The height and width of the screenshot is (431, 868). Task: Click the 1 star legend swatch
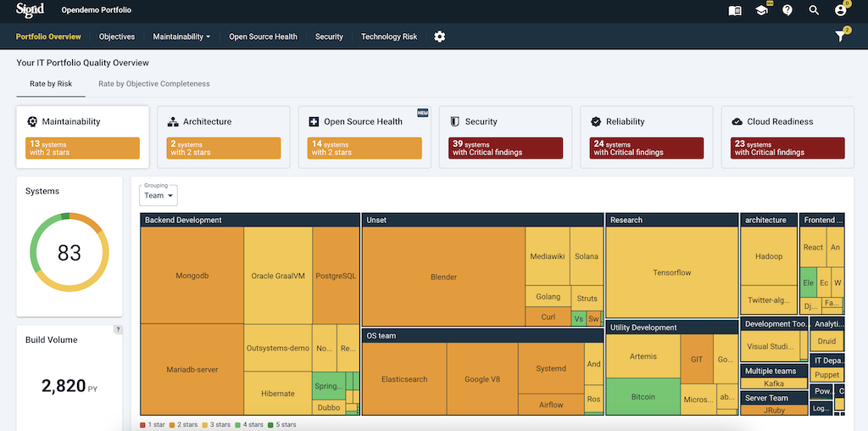tap(142, 425)
